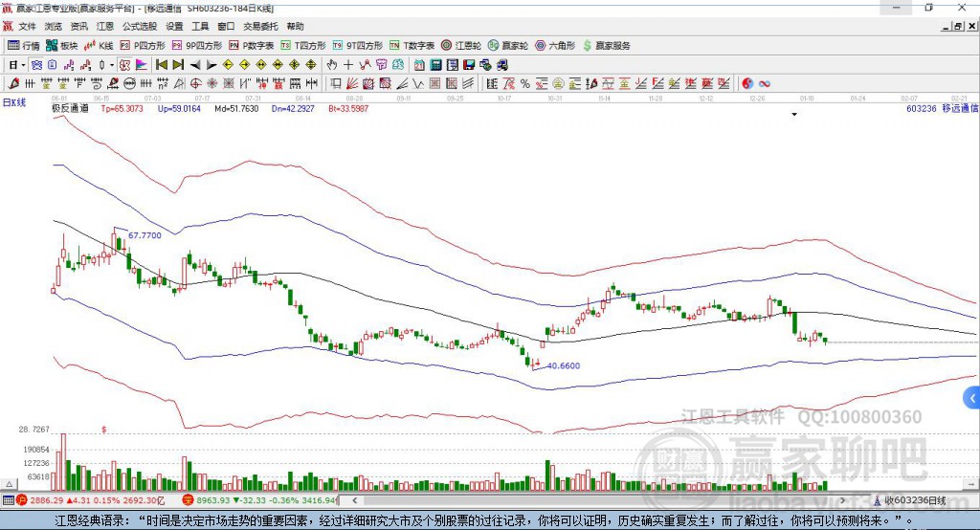Open the 江恩 menu
The image size is (980, 530).
104,27
